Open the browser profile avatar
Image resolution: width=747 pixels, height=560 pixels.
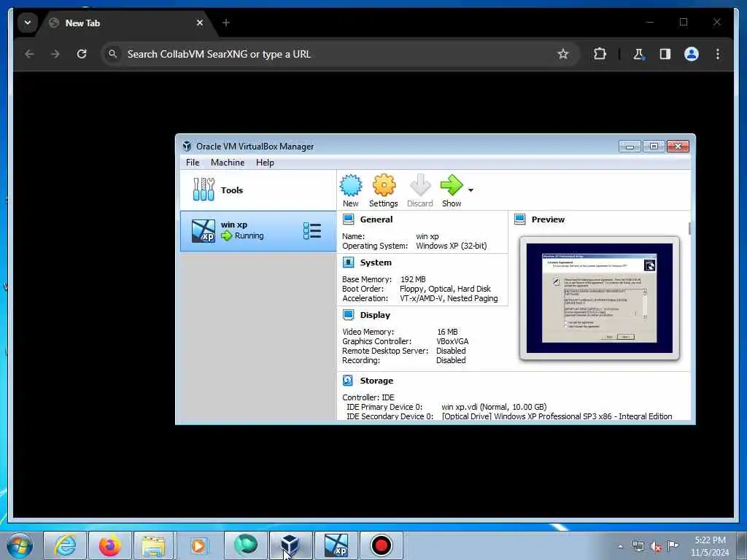pos(692,54)
